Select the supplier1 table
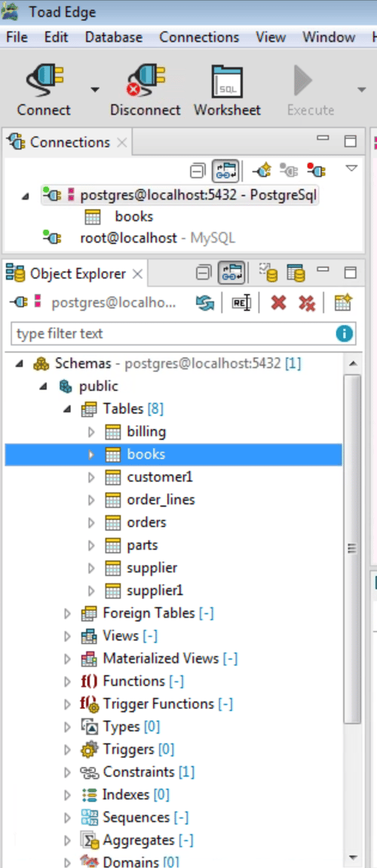 point(155,591)
